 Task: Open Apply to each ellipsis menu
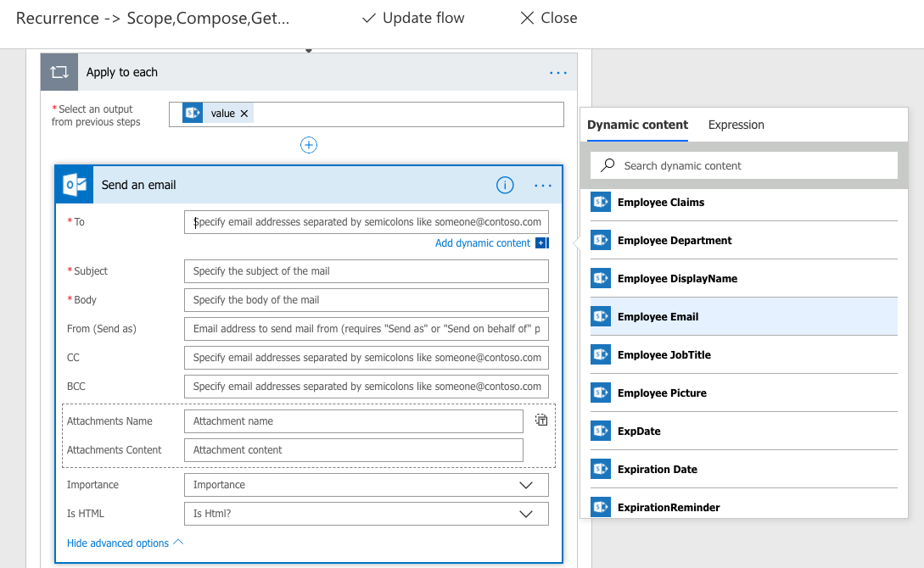tap(558, 73)
